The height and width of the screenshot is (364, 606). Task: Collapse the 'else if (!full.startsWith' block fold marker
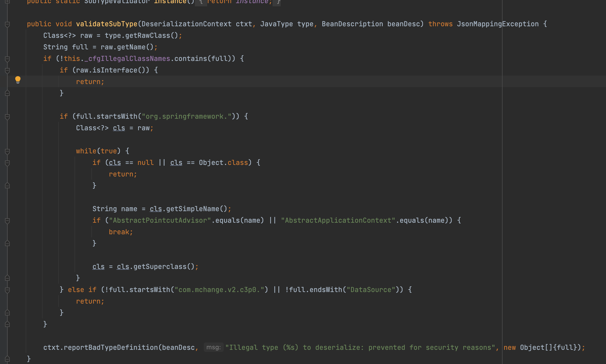[7, 290]
